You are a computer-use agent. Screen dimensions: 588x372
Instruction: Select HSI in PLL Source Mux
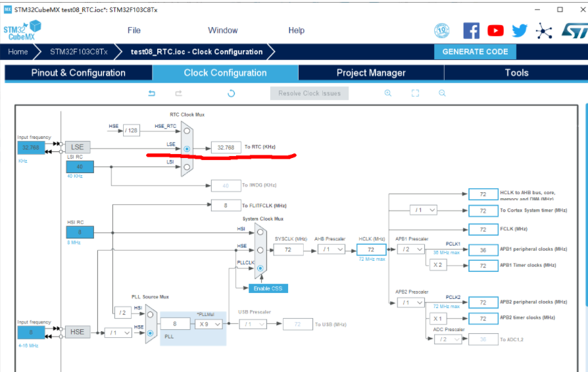[x=150, y=315]
